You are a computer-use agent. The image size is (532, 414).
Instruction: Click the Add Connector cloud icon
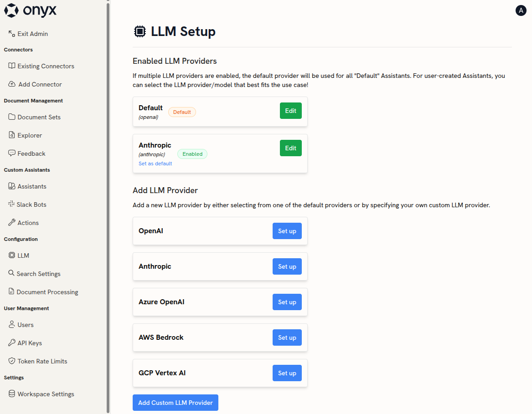point(12,84)
